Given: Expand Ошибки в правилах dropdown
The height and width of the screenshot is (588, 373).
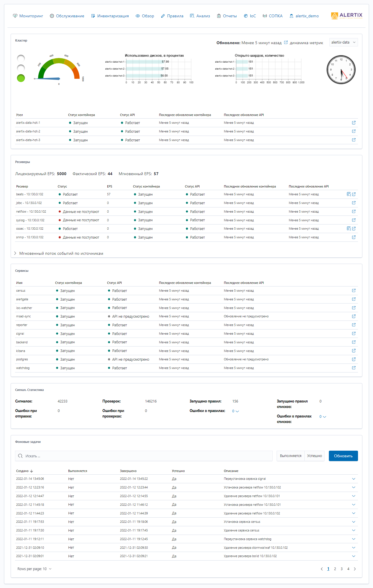Looking at the screenshot, I should 236,411.
